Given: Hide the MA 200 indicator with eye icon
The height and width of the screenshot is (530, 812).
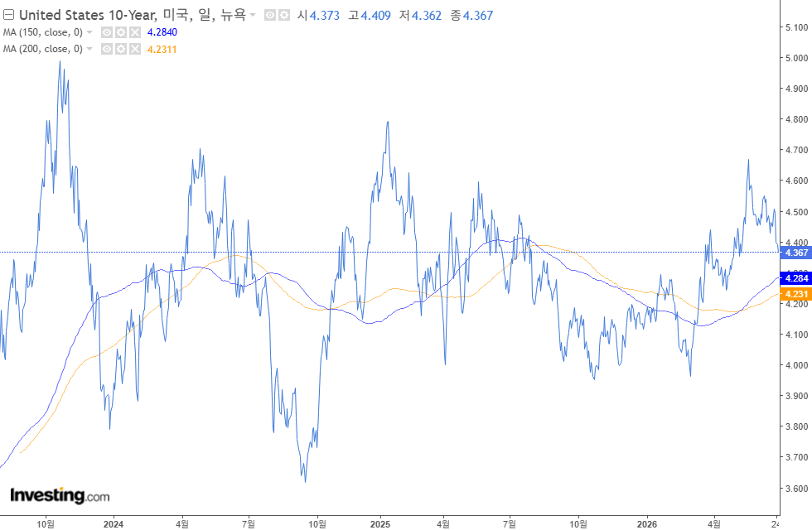Looking at the screenshot, I should click(107, 49).
